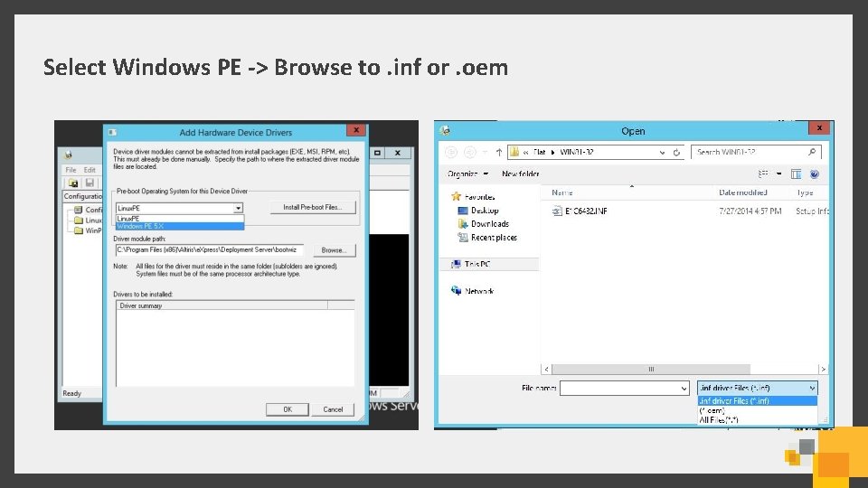Open the Edit menu in background window
Viewport: 868px width, 488px height.
coord(90,170)
